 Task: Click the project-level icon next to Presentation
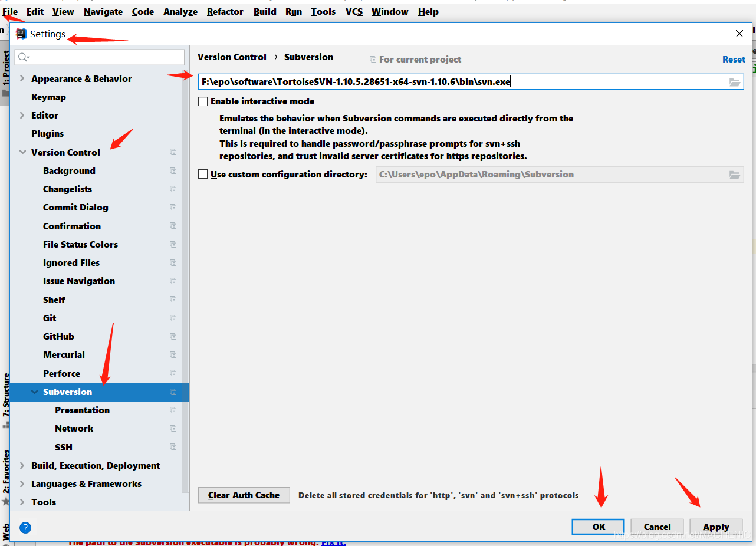tap(173, 410)
